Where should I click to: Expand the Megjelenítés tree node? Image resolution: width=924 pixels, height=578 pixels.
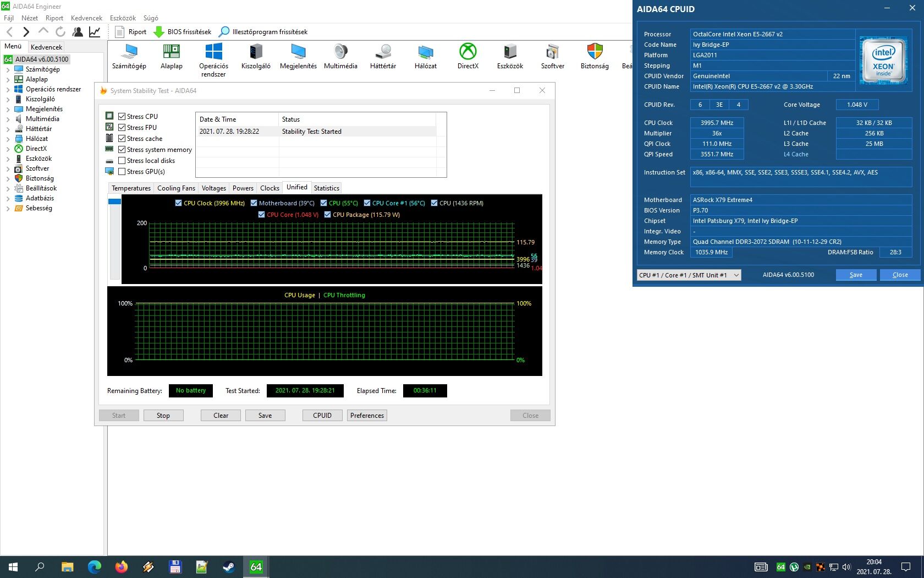tap(8, 110)
